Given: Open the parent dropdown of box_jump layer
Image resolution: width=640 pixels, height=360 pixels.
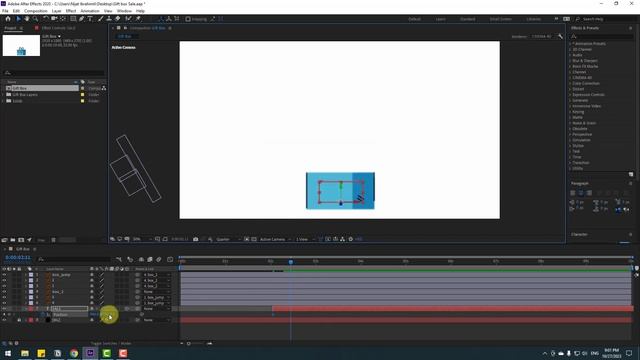Looking at the screenshot, I should [x=156, y=275].
